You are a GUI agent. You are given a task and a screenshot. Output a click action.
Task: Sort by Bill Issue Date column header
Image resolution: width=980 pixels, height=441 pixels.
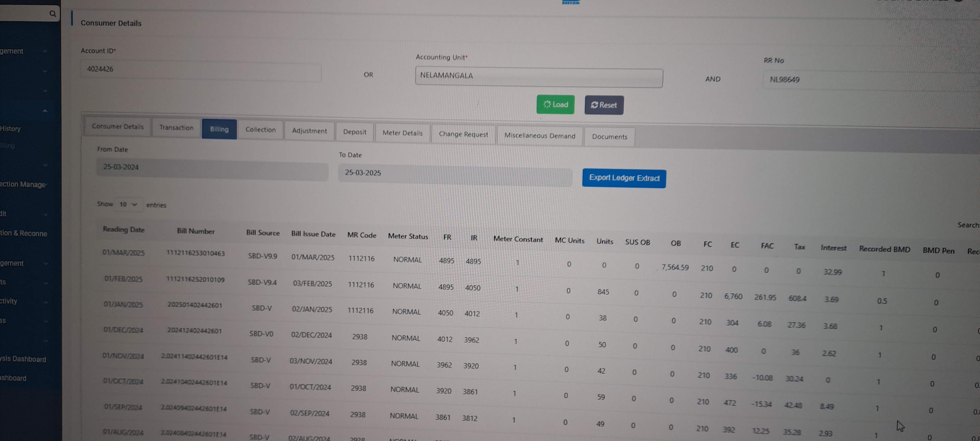pos(313,234)
